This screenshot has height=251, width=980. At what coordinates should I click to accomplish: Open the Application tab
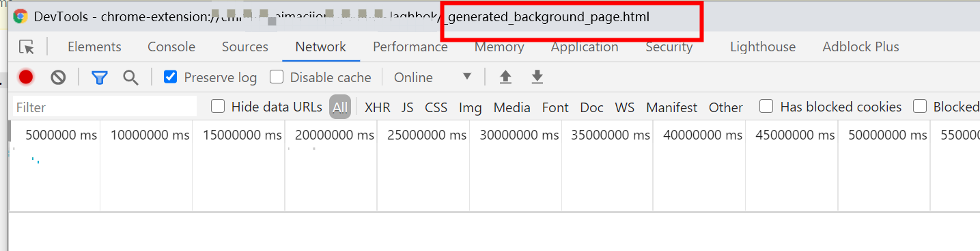tap(585, 47)
